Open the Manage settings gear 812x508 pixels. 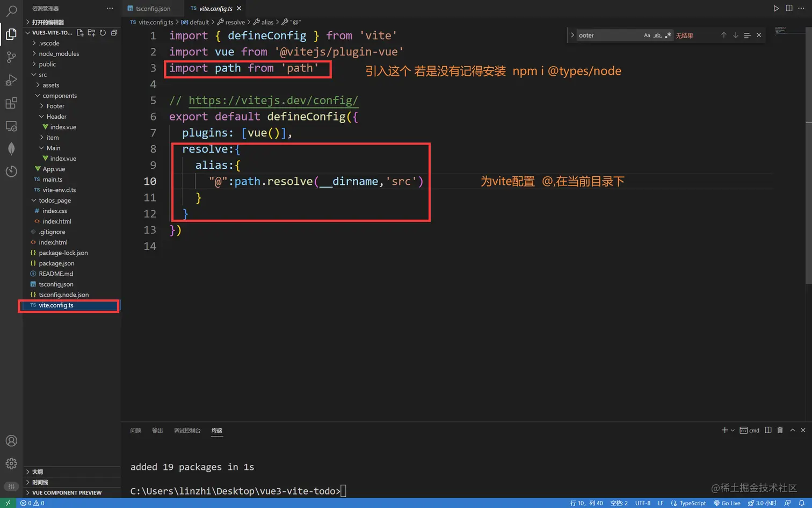tap(11, 463)
